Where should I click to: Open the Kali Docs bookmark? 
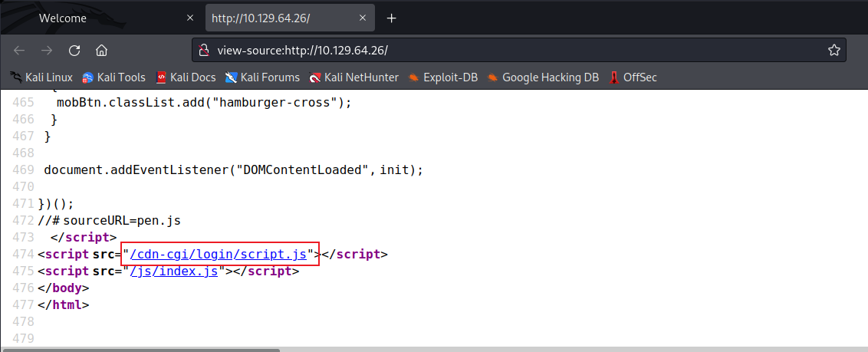click(186, 77)
